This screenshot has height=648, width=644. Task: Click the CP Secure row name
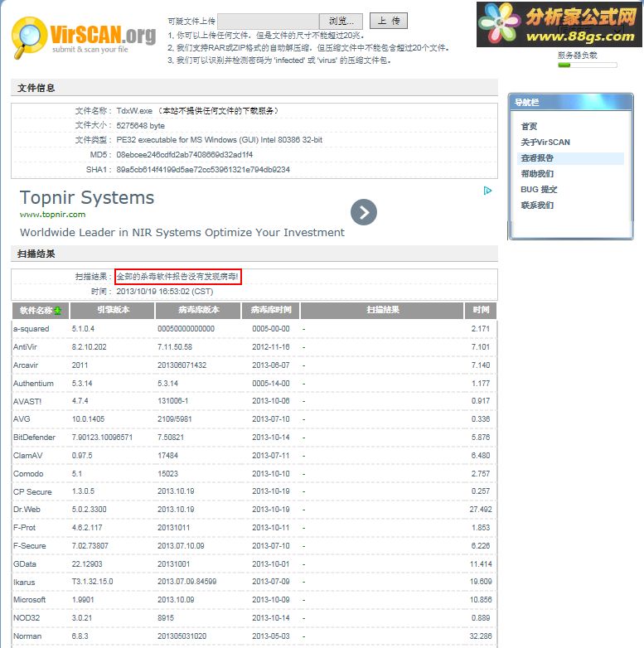coord(32,491)
